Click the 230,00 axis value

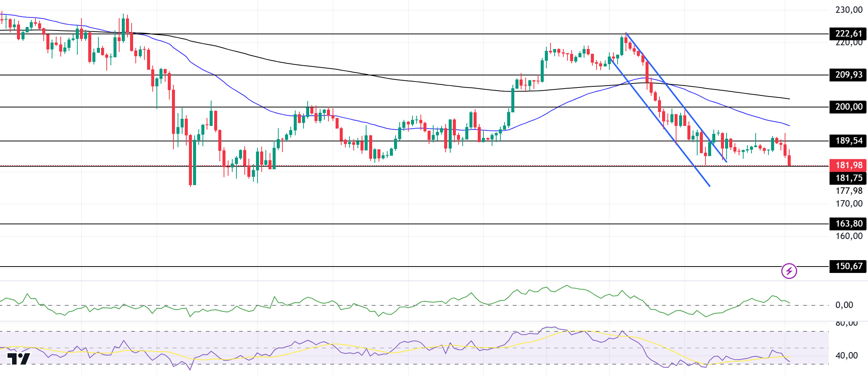849,10
